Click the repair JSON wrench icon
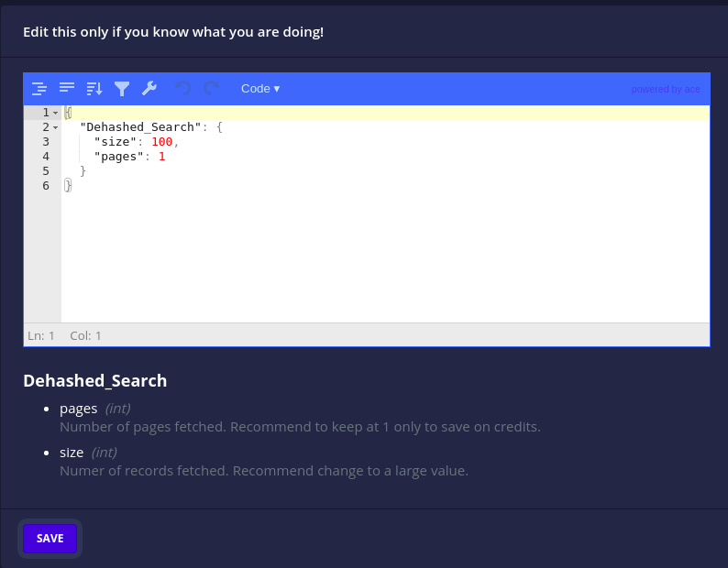This screenshot has height=568, width=728. pos(149,88)
